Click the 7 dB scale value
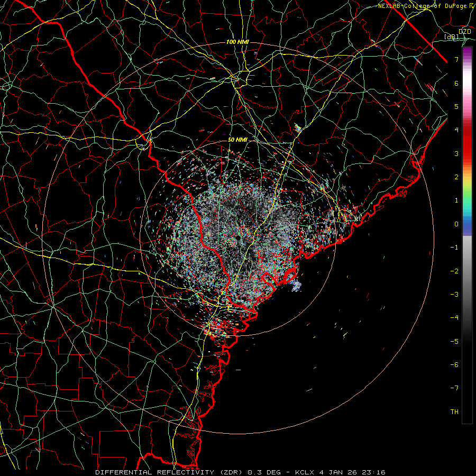This screenshot has height=476, width=476. [456, 59]
